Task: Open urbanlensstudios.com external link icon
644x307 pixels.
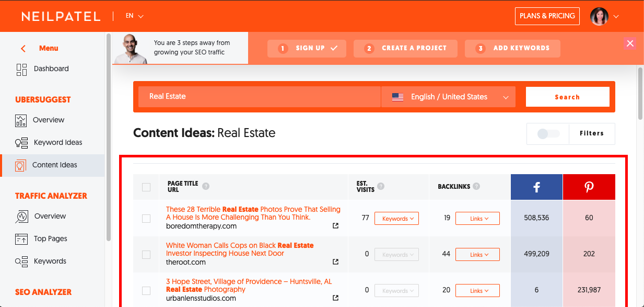Action: [x=335, y=298]
